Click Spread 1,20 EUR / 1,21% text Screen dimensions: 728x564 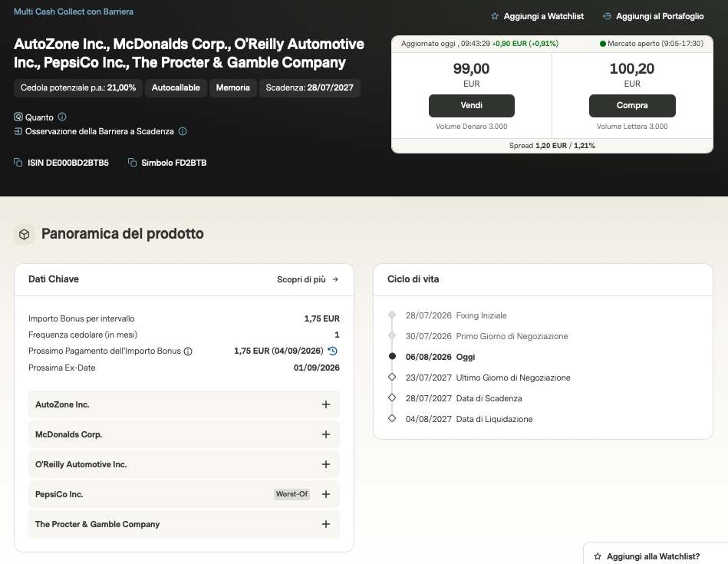tap(552, 146)
